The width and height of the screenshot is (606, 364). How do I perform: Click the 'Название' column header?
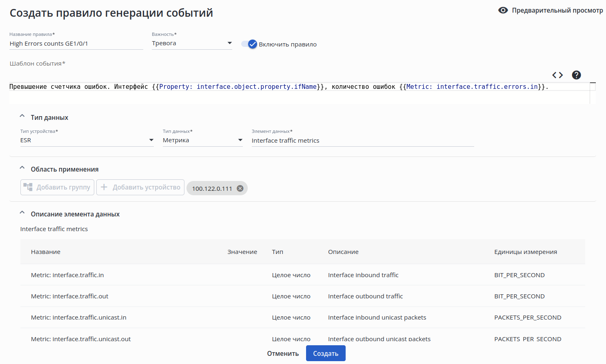point(46,252)
